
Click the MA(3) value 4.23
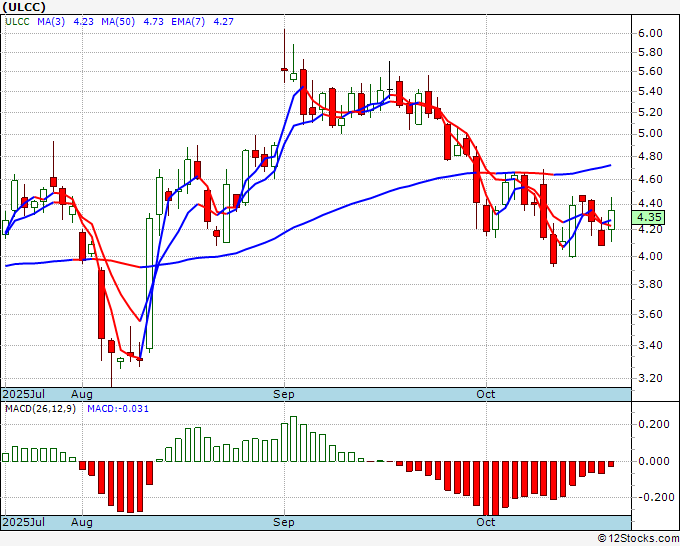(83, 21)
